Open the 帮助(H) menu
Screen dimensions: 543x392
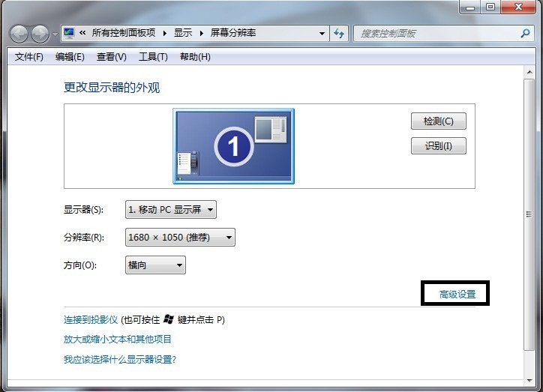pyautogui.click(x=195, y=57)
